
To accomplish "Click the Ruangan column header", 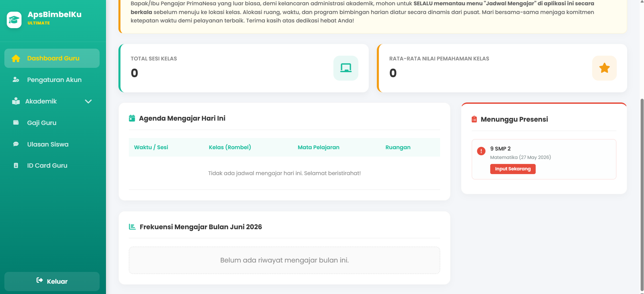I will (x=398, y=147).
